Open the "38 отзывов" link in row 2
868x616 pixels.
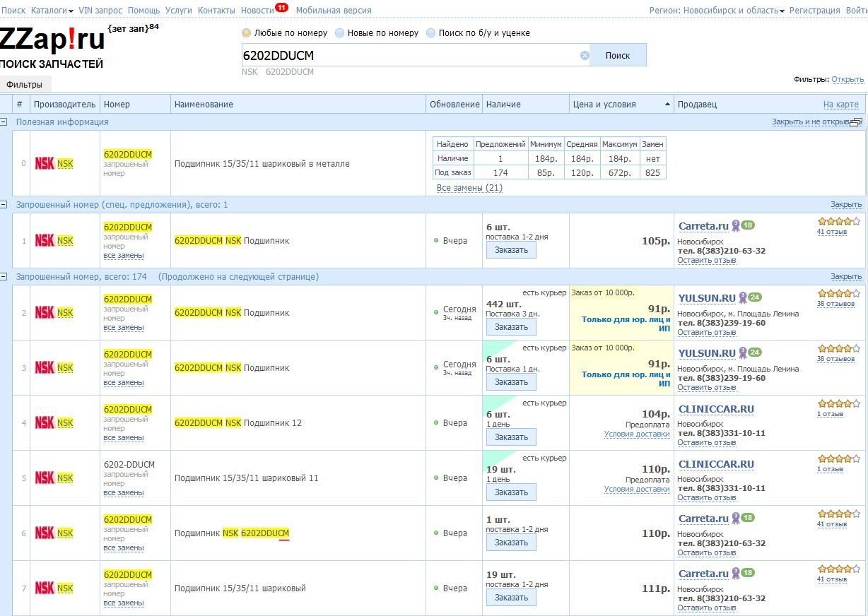coord(835,304)
